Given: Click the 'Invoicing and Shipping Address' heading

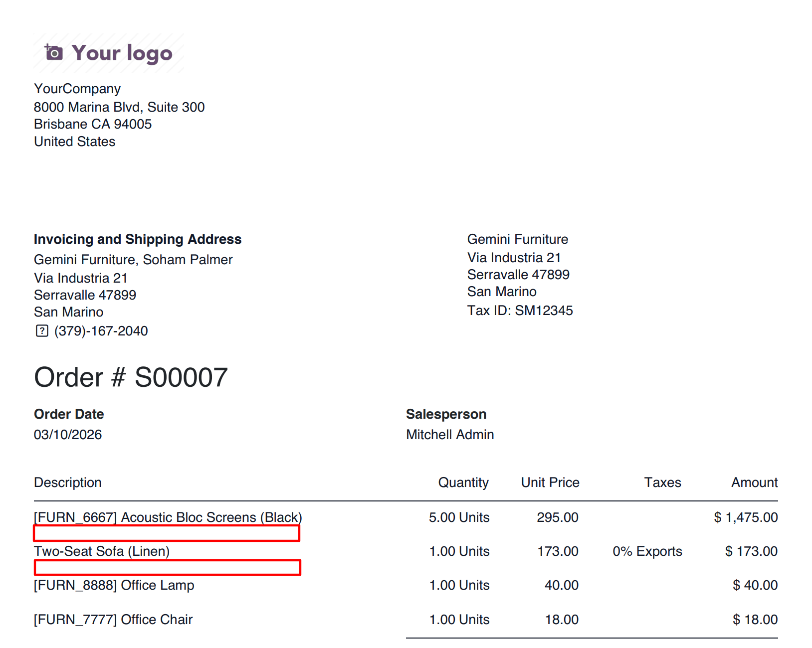Looking at the screenshot, I should [x=138, y=239].
